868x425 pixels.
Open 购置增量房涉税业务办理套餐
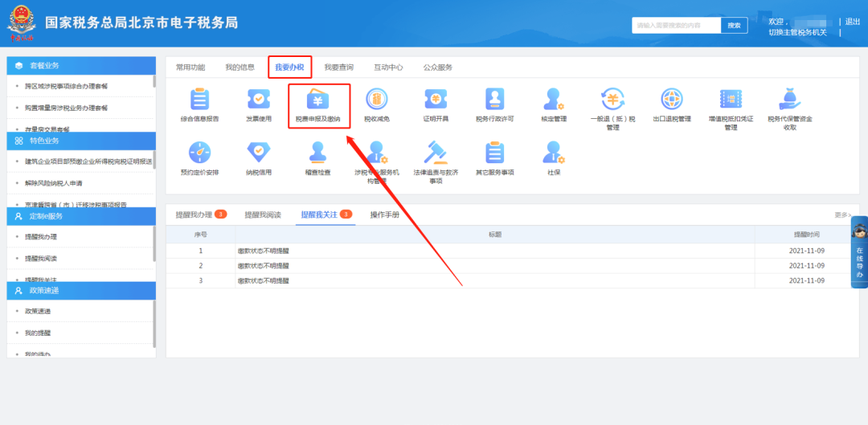pyautogui.click(x=67, y=108)
